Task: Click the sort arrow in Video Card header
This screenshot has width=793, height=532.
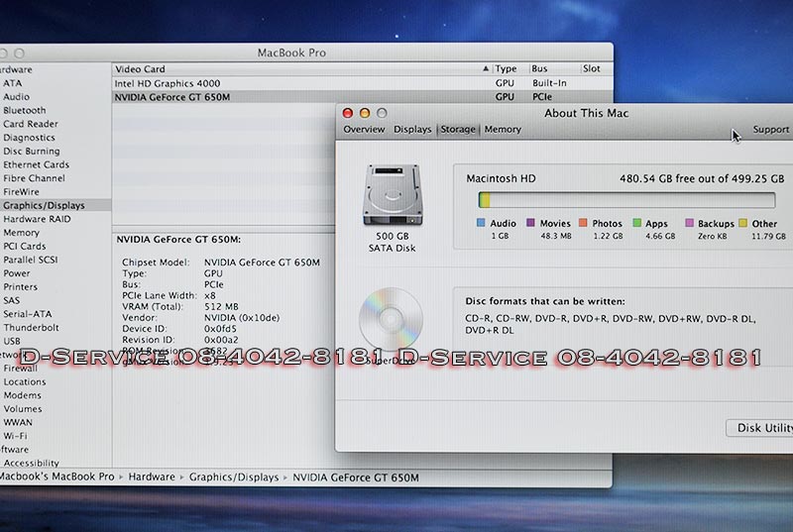Action: [486, 68]
